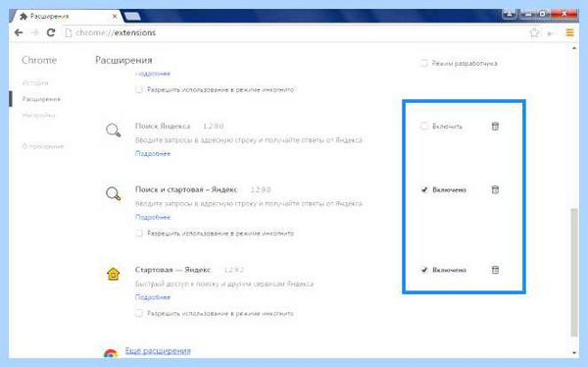Bookmark this page with the star icon
The height and width of the screenshot is (367, 588).
point(534,33)
